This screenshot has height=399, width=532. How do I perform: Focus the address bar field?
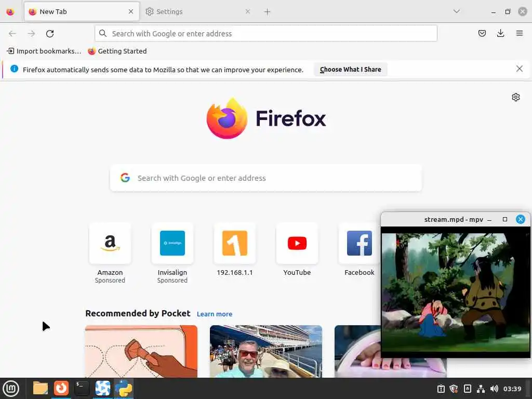tap(265, 34)
